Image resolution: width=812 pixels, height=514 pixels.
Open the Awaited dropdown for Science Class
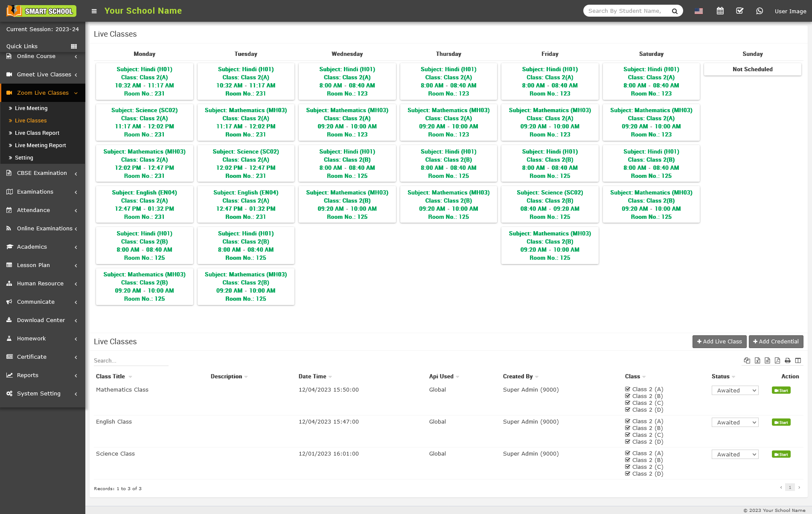click(x=735, y=454)
